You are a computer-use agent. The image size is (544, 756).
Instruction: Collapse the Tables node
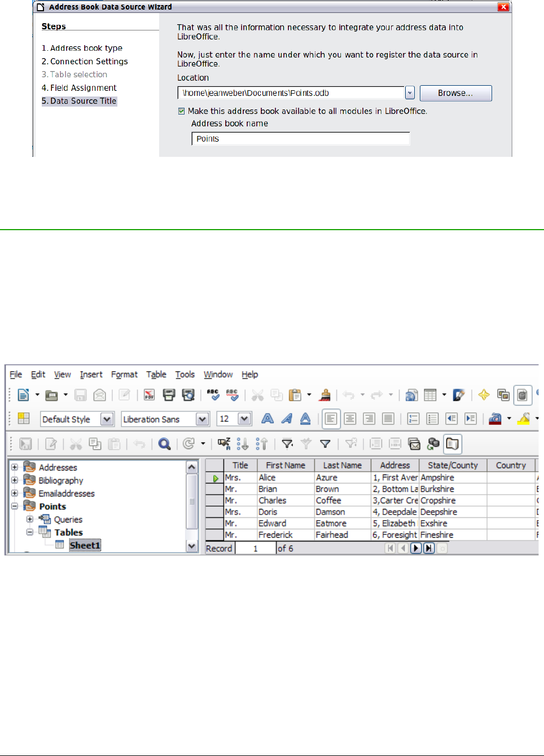click(29, 532)
